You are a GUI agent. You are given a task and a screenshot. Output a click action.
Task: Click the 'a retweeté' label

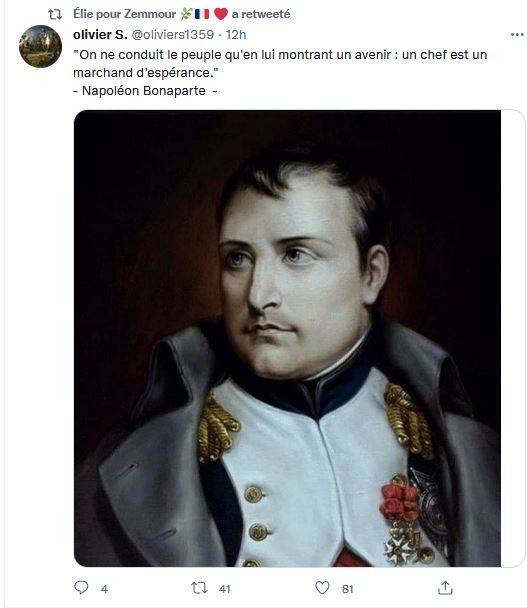click(261, 14)
